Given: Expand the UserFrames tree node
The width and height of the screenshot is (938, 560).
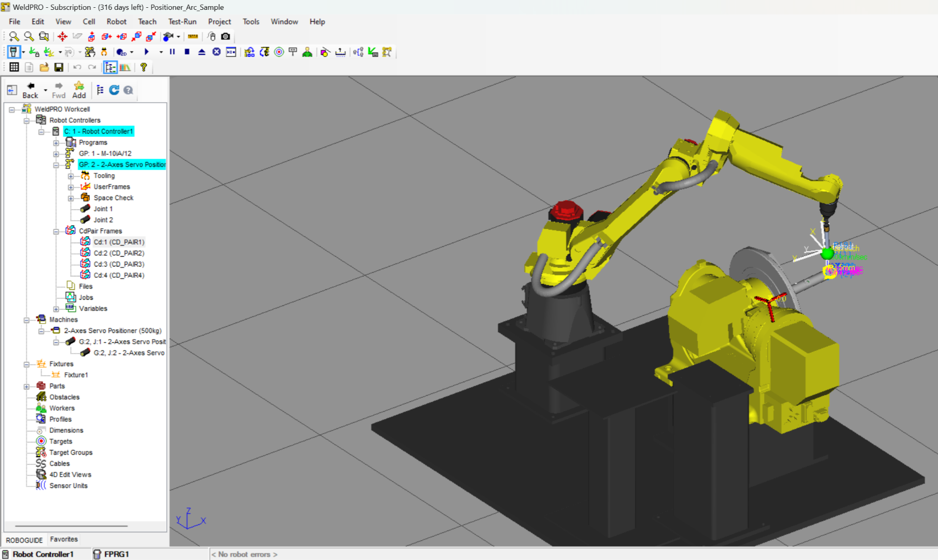Looking at the screenshot, I should click(x=71, y=187).
